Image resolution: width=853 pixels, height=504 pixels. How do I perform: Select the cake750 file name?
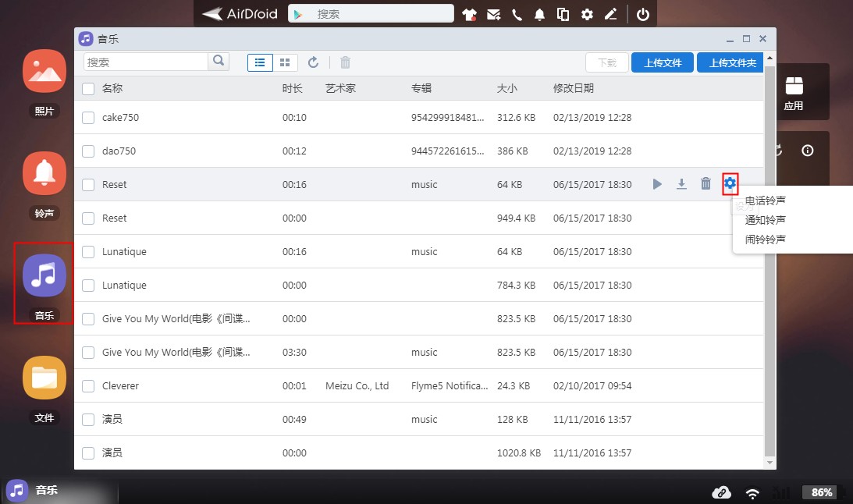coord(120,118)
